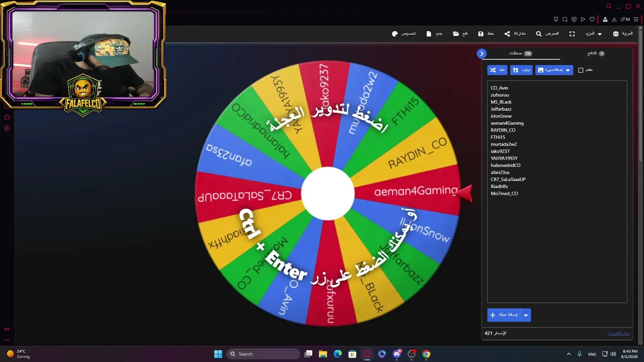Click the browser player arrow icon
644x362 pixels.
pos(583,20)
